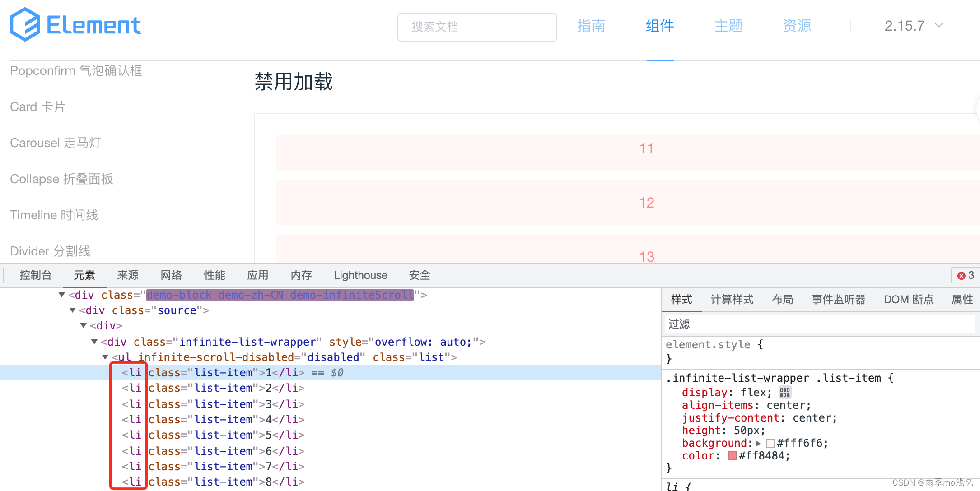This screenshot has height=491, width=980.
Task: Click the Element logo icon
Action: [x=25, y=25]
